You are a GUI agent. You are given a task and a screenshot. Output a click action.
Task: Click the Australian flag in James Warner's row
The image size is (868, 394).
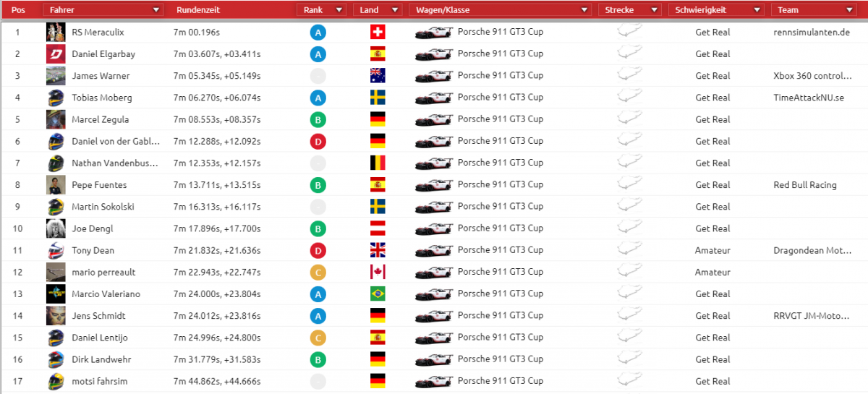pos(378,76)
